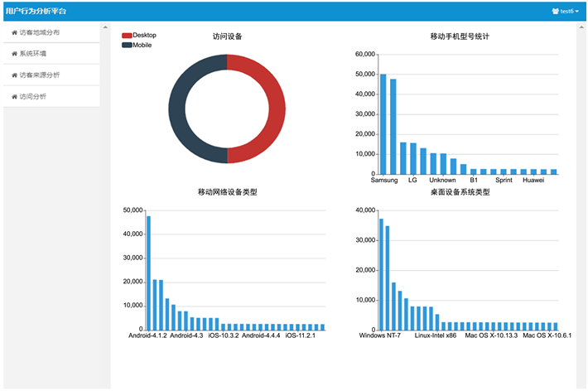Click the user avatar icon near test6
Image resolution: width=588 pixels, height=391 pixels.
pos(556,12)
